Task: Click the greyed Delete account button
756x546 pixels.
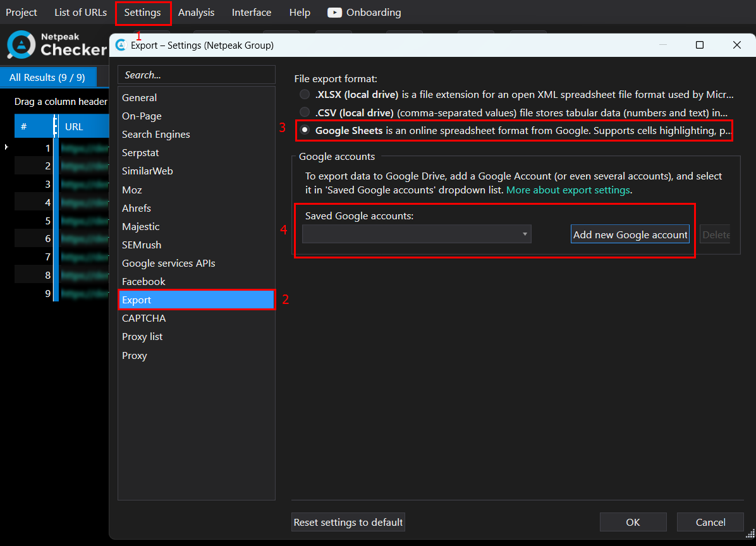Action: (x=716, y=234)
